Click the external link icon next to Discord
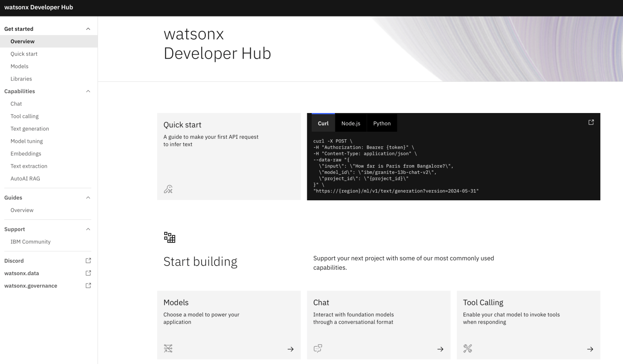This screenshot has height=364, width=623. (x=88, y=261)
